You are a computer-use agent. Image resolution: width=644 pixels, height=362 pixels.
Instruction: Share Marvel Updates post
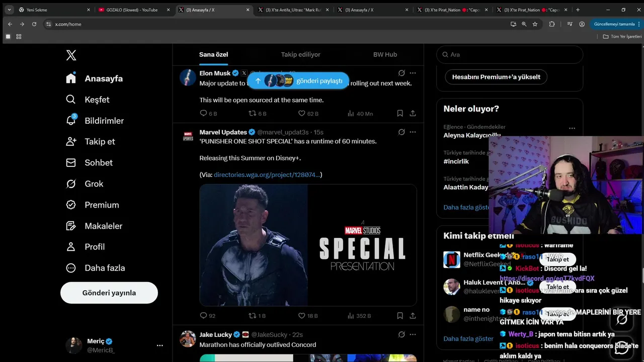click(413, 316)
